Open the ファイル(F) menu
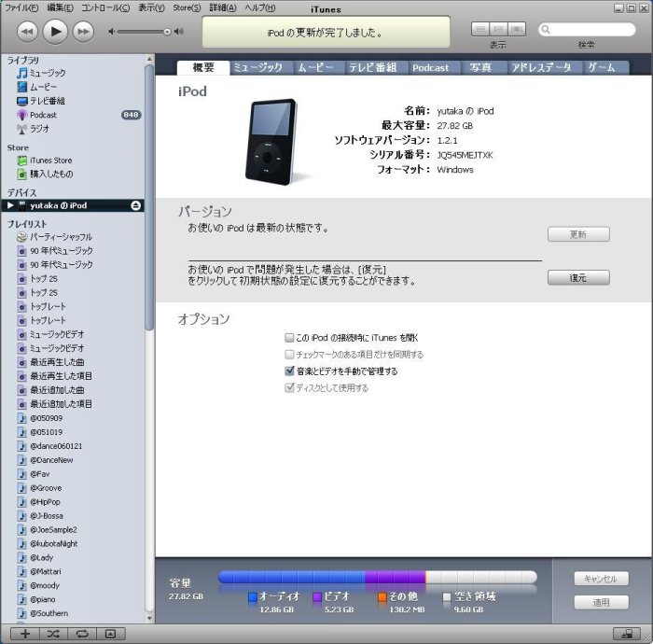 click(21, 7)
